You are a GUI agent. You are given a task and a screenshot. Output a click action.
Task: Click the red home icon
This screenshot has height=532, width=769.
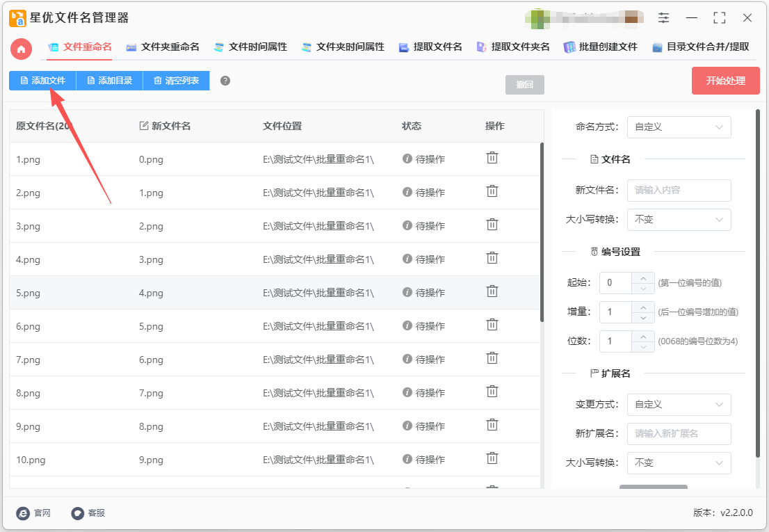click(21, 49)
